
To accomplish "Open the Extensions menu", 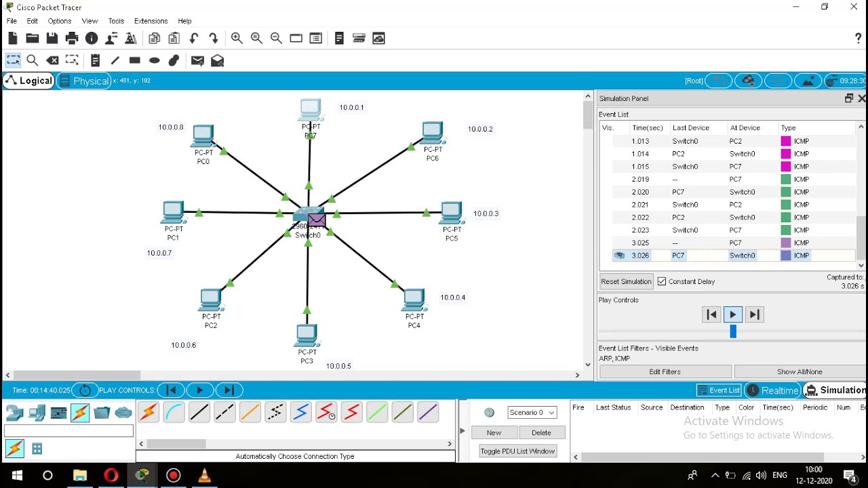I will tap(151, 21).
